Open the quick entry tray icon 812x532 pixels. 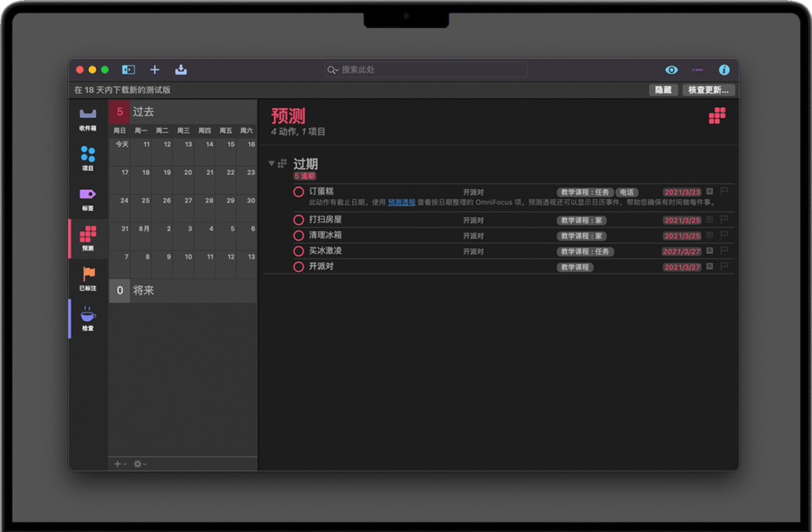[181, 70]
